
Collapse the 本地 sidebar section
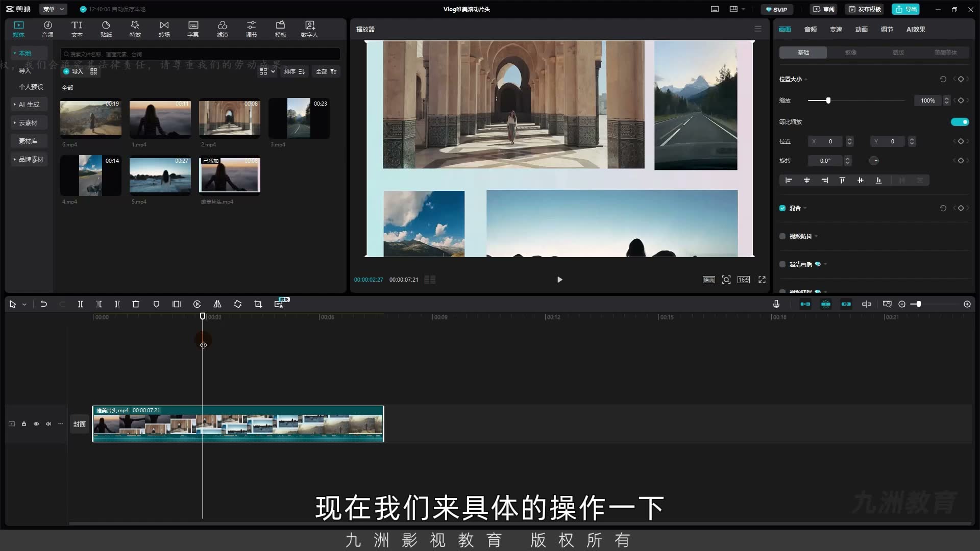[x=29, y=53]
